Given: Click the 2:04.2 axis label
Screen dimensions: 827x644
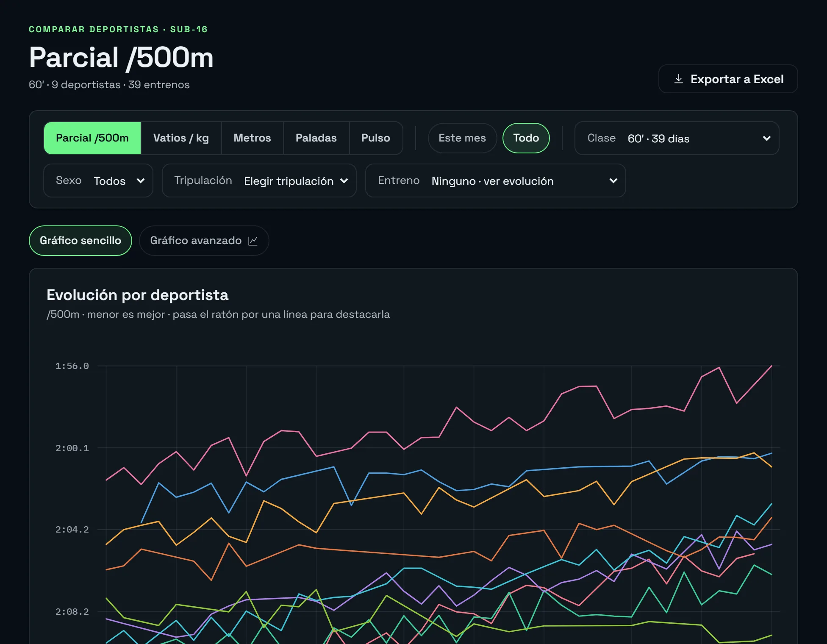Looking at the screenshot, I should pos(72,530).
